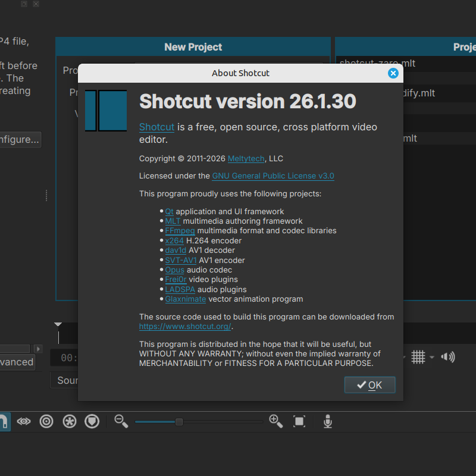Open the FFmpeg project link
The height and width of the screenshot is (476, 476).
180,231
